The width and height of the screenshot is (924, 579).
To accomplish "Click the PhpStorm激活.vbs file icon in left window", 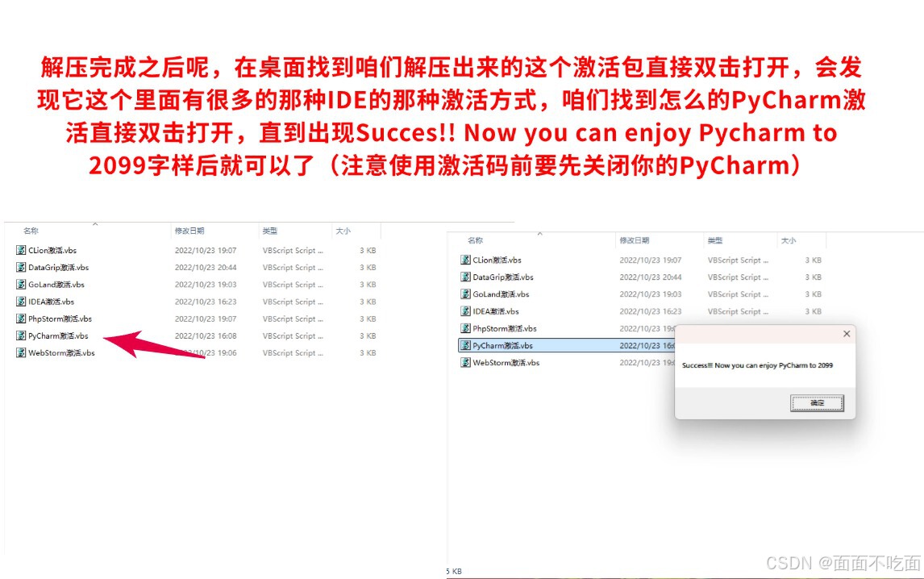I will (x=21, y=319).
